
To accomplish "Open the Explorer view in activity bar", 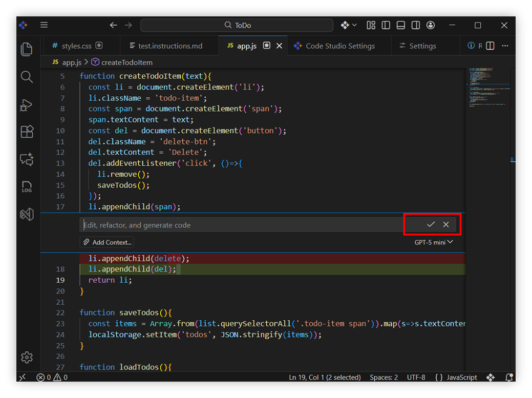I will click(x=27, y=50).
